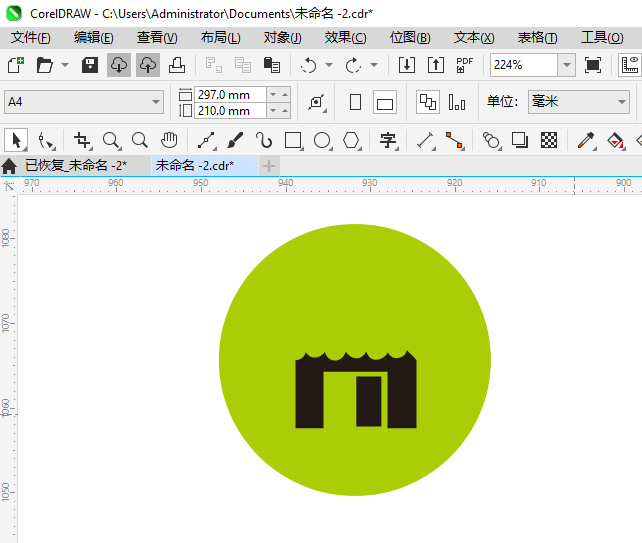This screenshot has height=543, width=642.
Task: Print the document using the printer icon
Action: tap(177, 65)
